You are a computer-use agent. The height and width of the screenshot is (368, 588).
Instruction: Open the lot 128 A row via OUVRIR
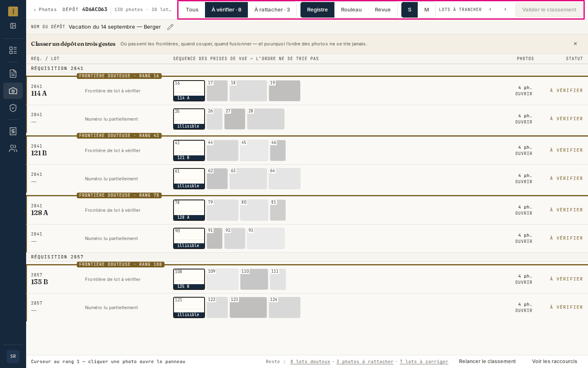tap(524, 213)
